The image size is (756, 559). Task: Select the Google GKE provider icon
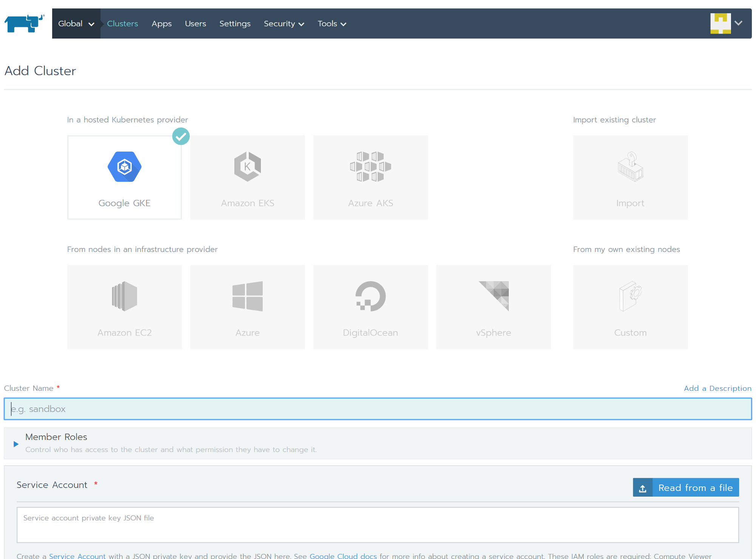(x=124, y=167)
